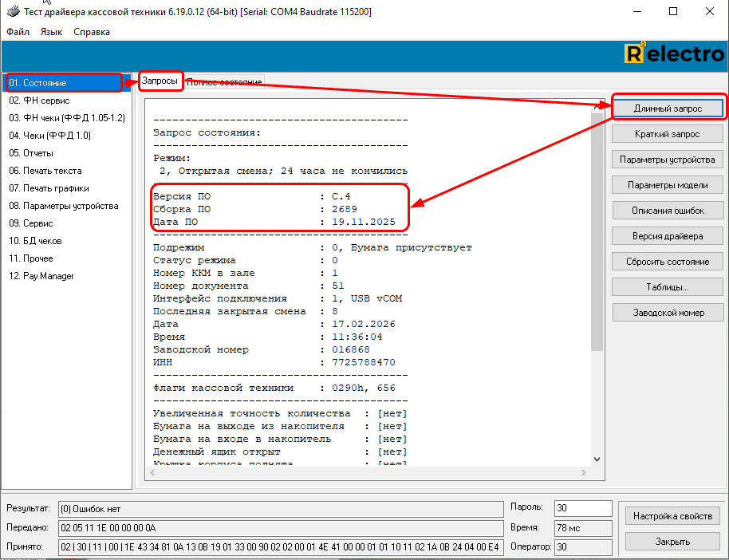The image size is (729, 560).
Task: Open 12. Pay Manager section
Action: [x=41, y=276]
